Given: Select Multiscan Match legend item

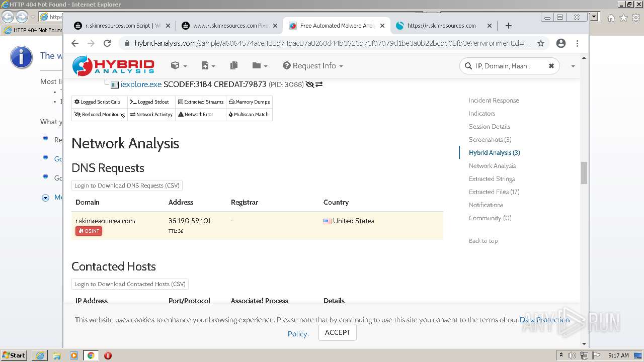Looking at the screenshot, I should click(249, 115).
